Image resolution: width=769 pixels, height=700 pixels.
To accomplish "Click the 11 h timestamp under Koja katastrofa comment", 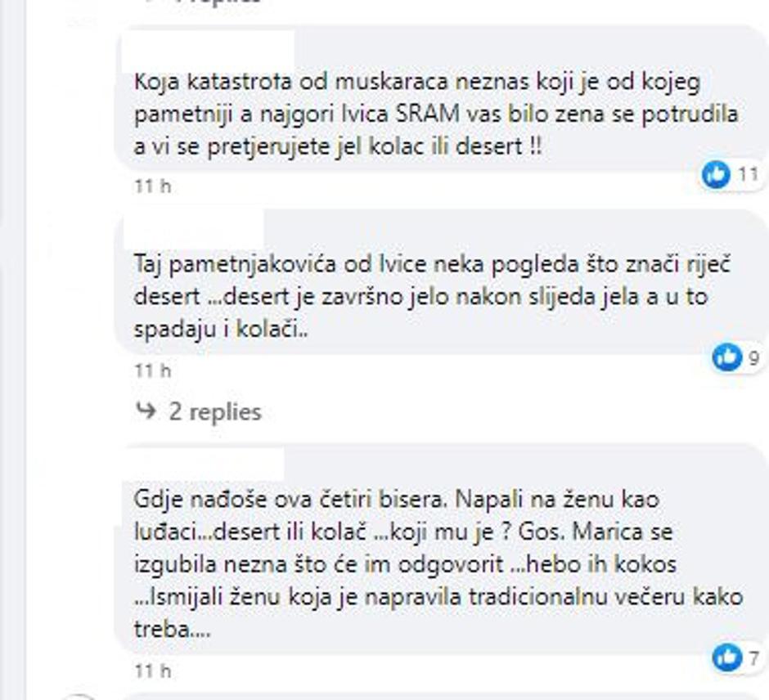I will coord(153,186).
